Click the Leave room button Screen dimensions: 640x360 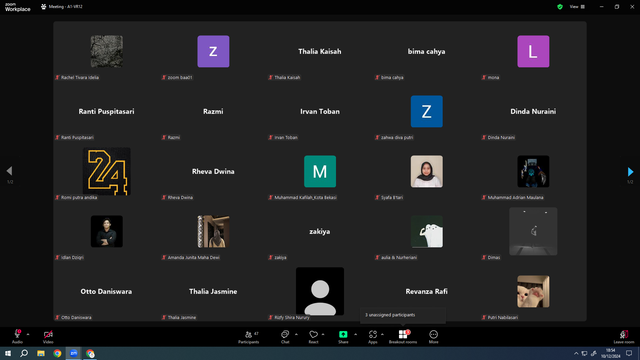[x=624, y=337]
